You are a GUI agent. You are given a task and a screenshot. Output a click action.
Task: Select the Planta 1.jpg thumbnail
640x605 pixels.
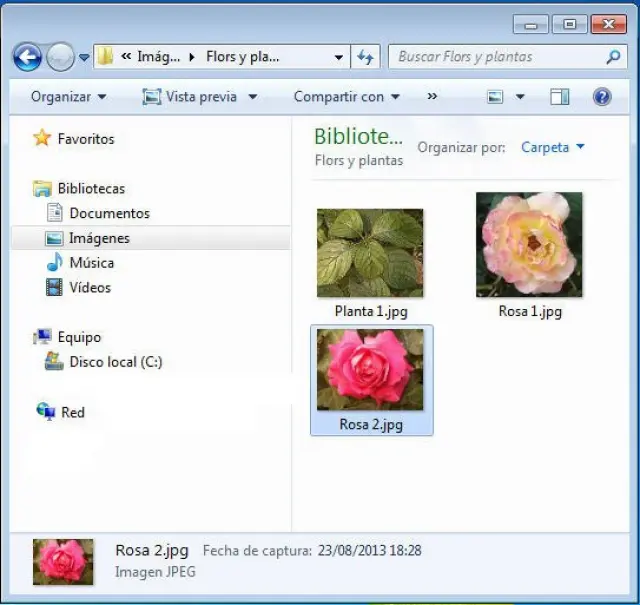[370, 253]
